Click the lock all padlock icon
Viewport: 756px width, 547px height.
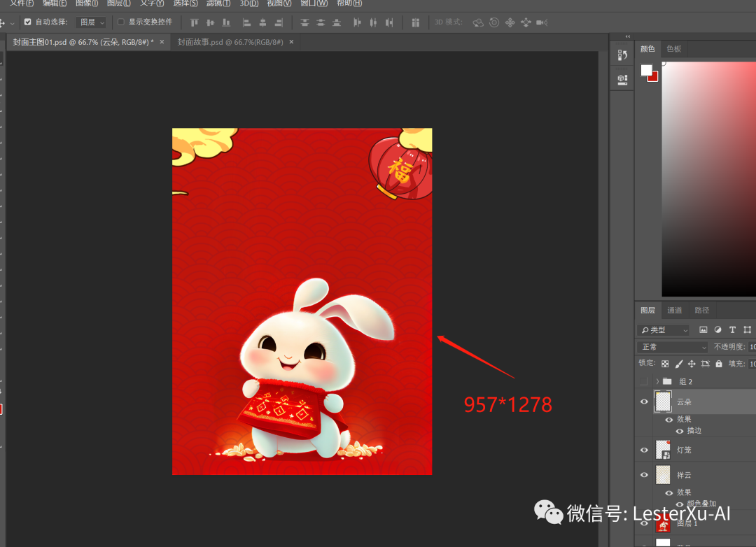click(719, 364)
